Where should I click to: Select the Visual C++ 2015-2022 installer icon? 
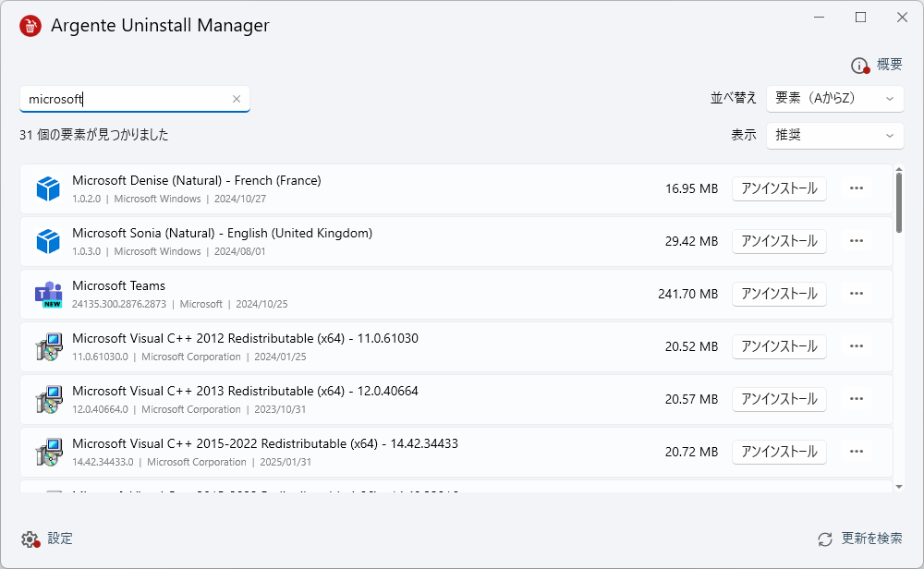48,453
